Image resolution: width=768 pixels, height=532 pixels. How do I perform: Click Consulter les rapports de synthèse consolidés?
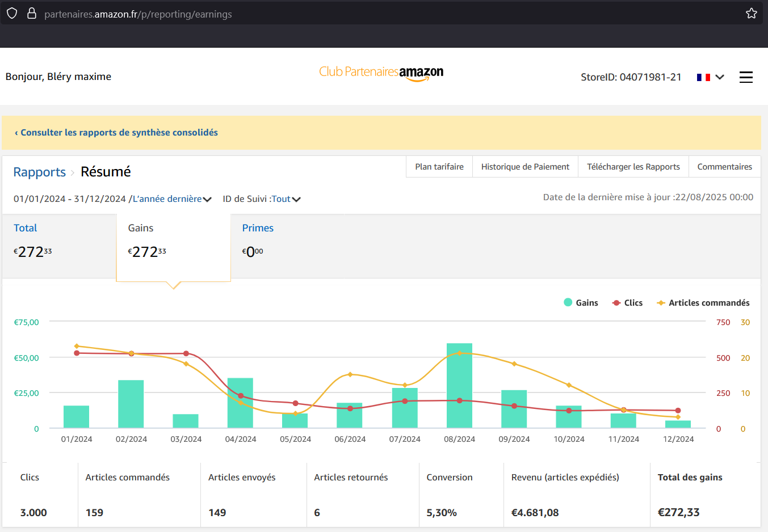(116, 133)
